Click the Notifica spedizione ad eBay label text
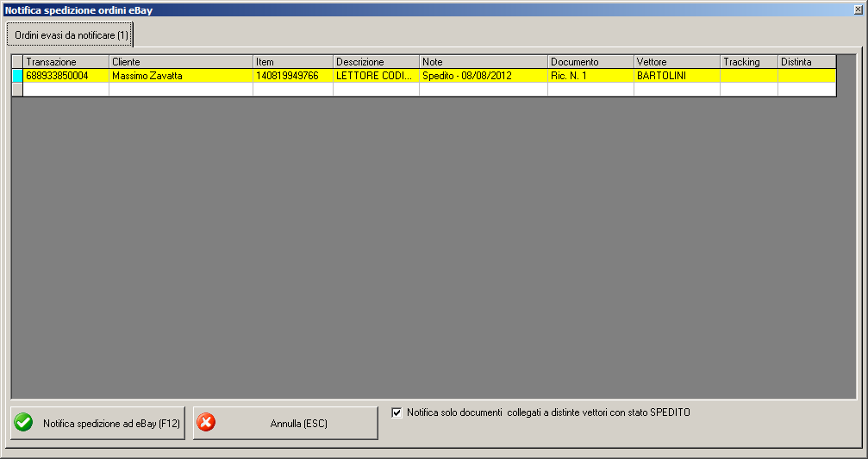868x459 pixels. pos(111,424)
